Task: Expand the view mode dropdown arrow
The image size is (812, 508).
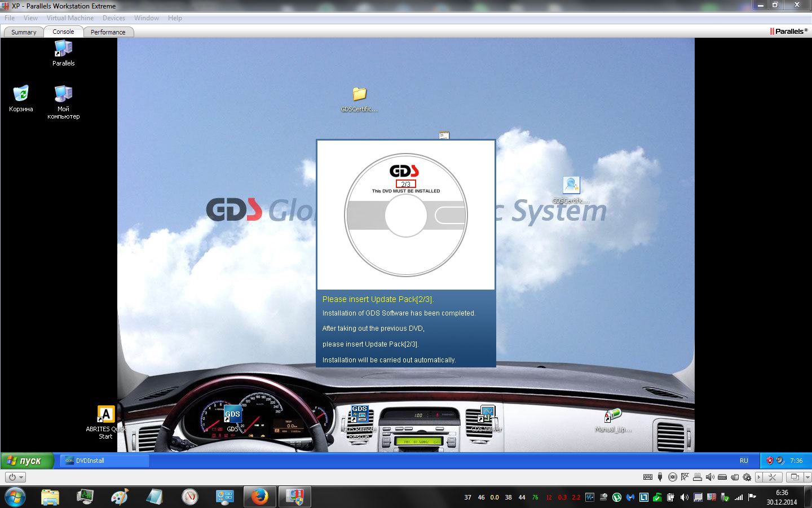Action: click(x=807, y=477)
